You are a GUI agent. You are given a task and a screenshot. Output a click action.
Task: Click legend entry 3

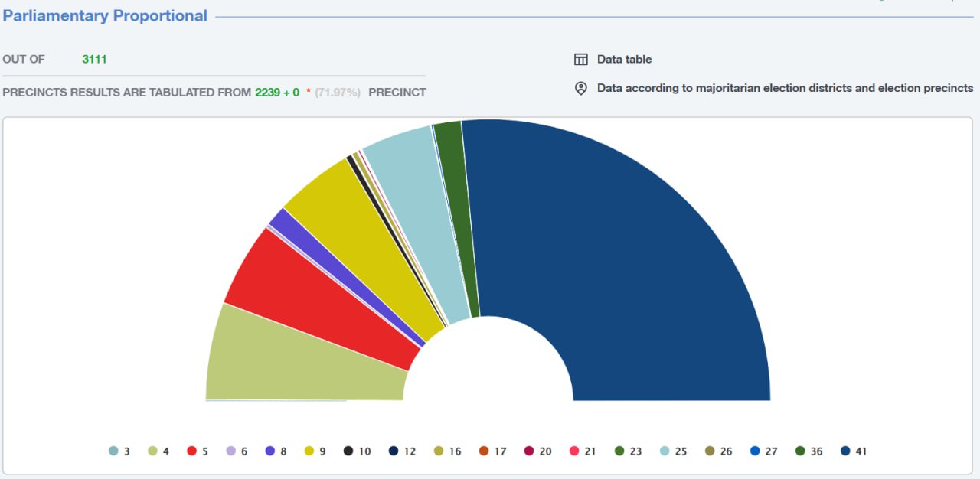pyautogui.click(x=119, y=451)
